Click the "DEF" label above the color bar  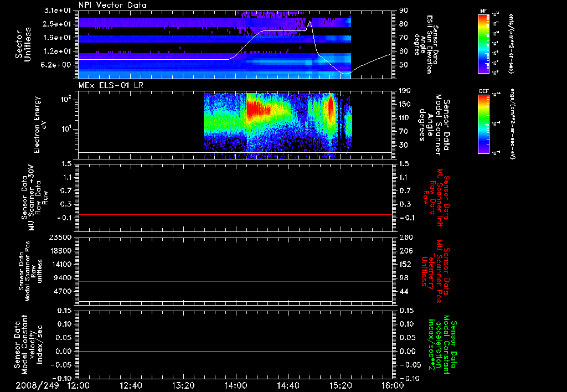(x=484, y=91)
